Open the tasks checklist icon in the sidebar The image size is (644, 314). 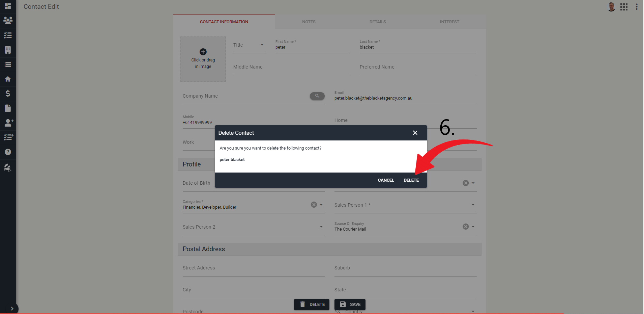[7, 35]
